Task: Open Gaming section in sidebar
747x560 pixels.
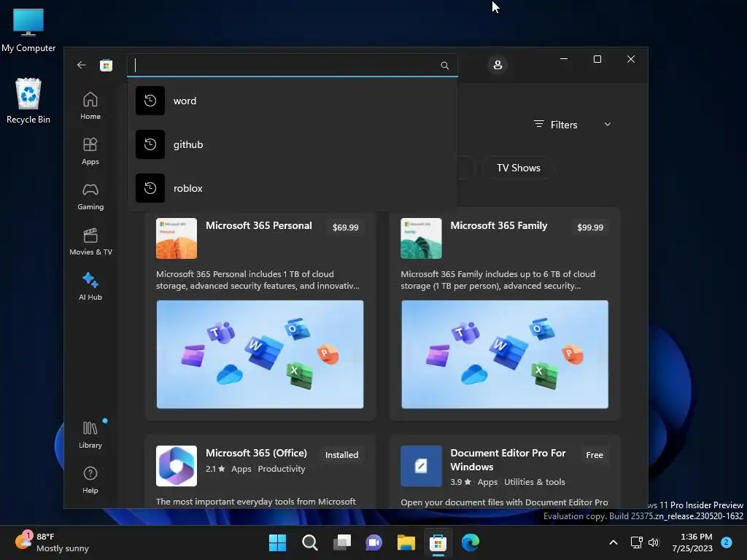Action: click(90, 196)
